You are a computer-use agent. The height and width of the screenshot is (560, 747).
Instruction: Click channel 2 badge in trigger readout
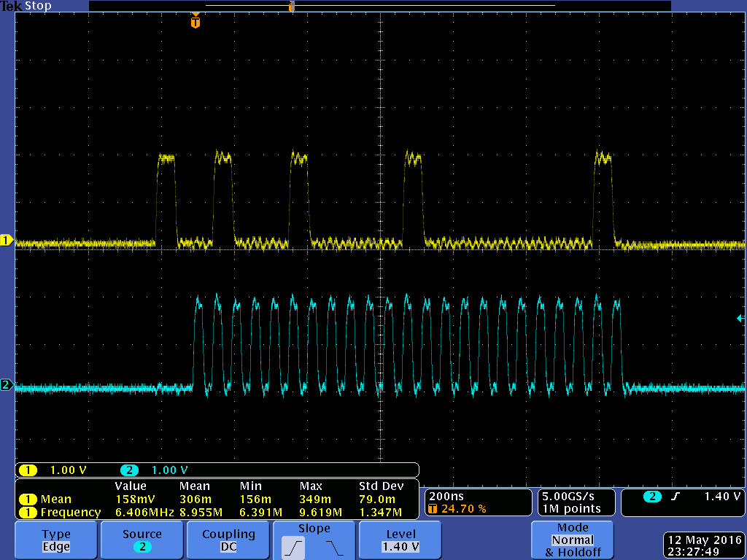(x=651, y=497)
